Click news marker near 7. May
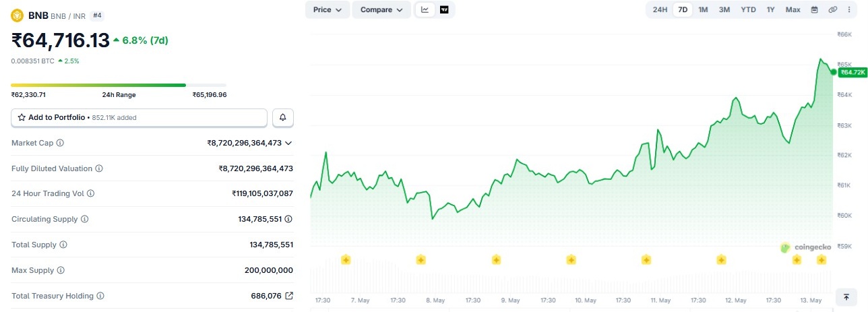Screen dimensions: 868x312 click(x=346, y=259)
